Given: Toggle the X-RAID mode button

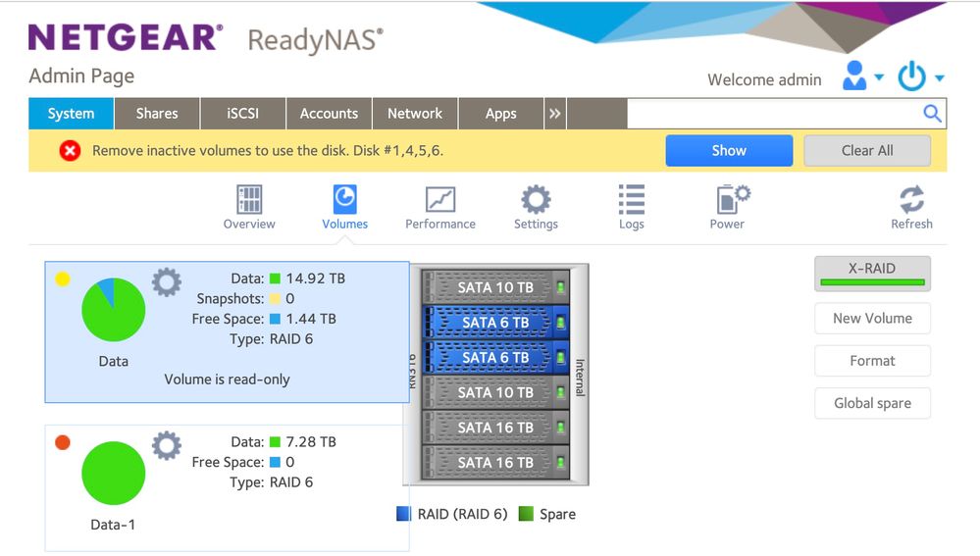Looking at the screenshot, I should tap(872, 274).
